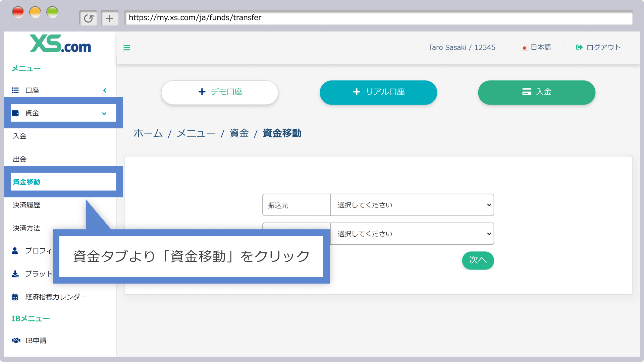Switch language via 日本語
644x362 pixels.
pyautogui.click(x=541, y=48)
